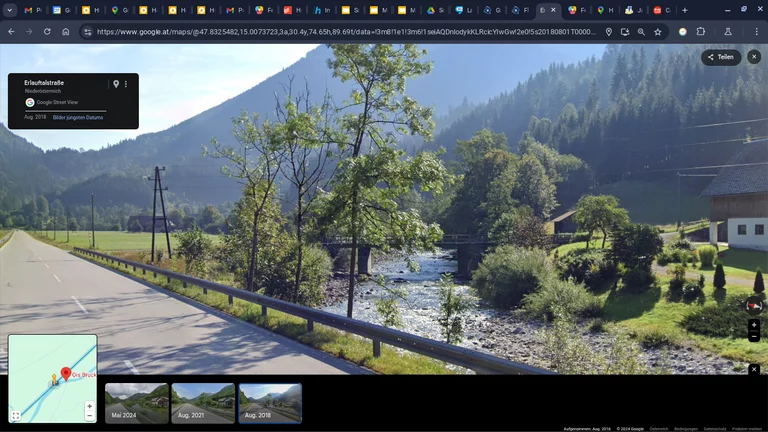Click the 'Bilder jüngsten Datums' link
This screenshot has width=768, height=432.
click(x=78, y=118)
